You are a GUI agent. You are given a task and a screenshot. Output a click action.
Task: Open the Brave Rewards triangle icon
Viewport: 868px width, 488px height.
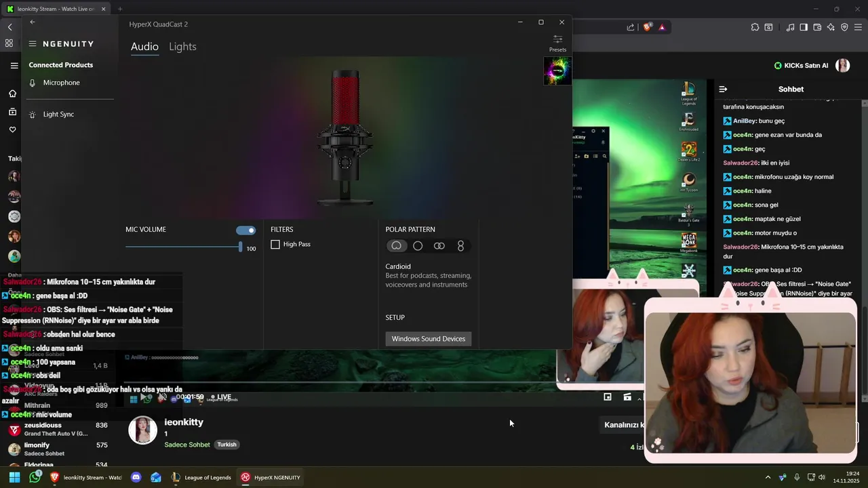click(662, 27)
